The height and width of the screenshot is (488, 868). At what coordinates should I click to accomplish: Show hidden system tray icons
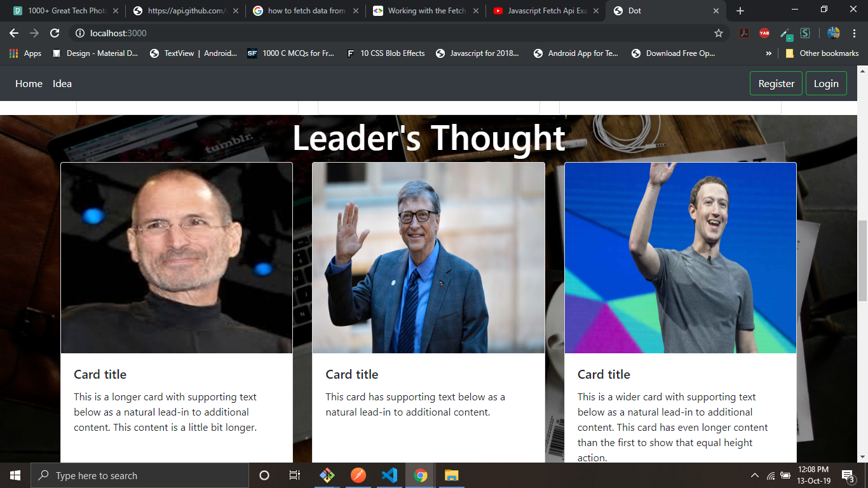tap(755, 475)
